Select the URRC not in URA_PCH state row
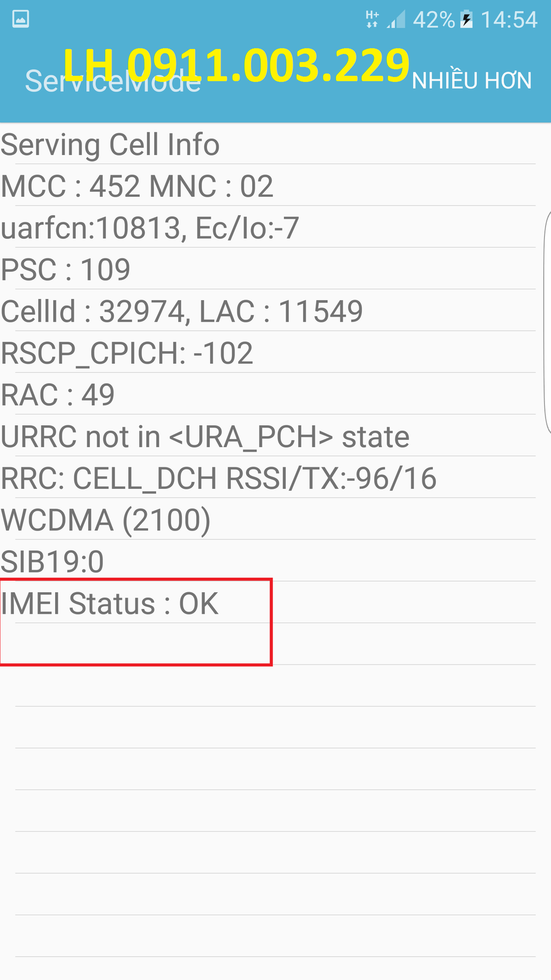551x980 pixels. (205, 437)
